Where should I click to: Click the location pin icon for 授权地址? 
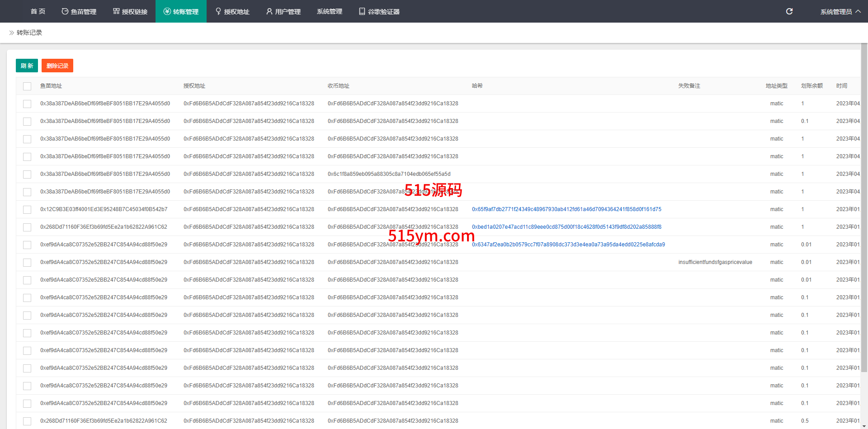(218, 11)
